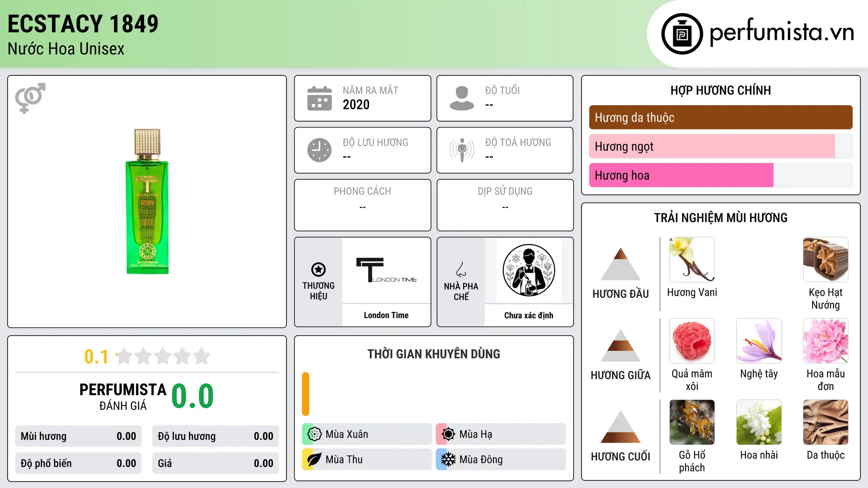Open the Hoa nhài note image
The image size is (868, 488).
tap(759, 422)
